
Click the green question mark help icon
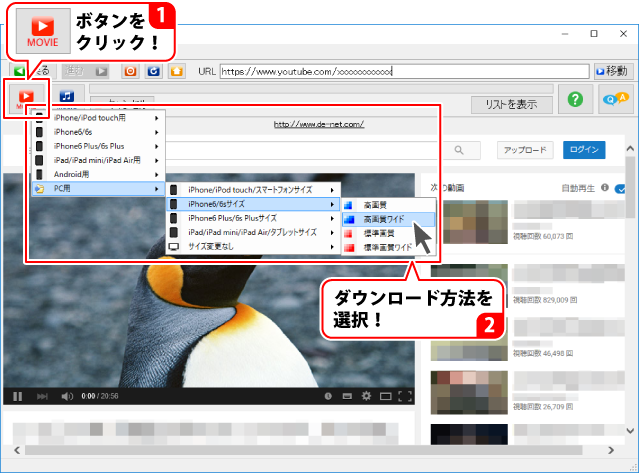(575, 99)
